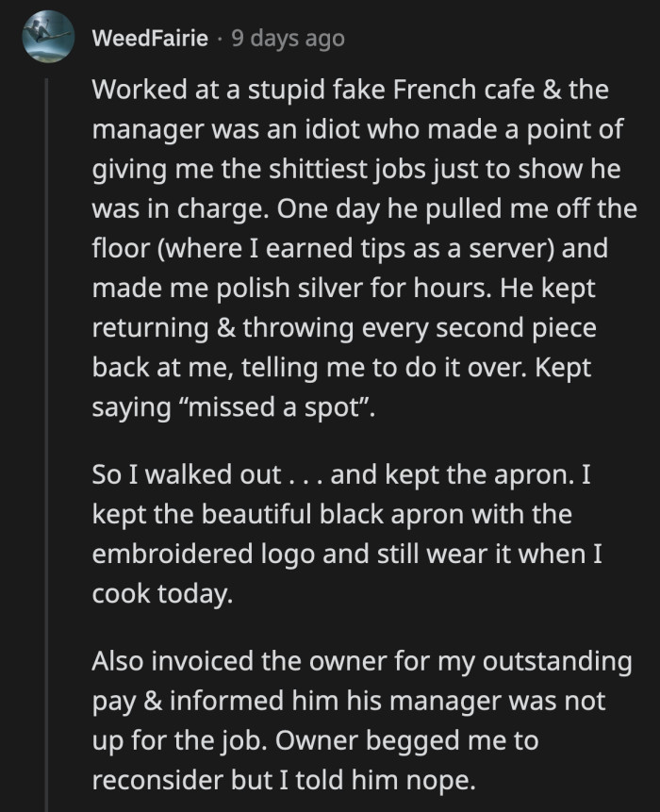Click the '9 days ago' timestamp

point(287,39)
